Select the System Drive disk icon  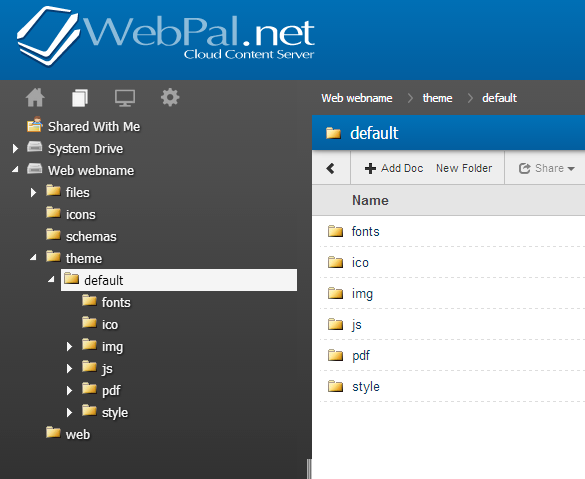click(35, 147)
